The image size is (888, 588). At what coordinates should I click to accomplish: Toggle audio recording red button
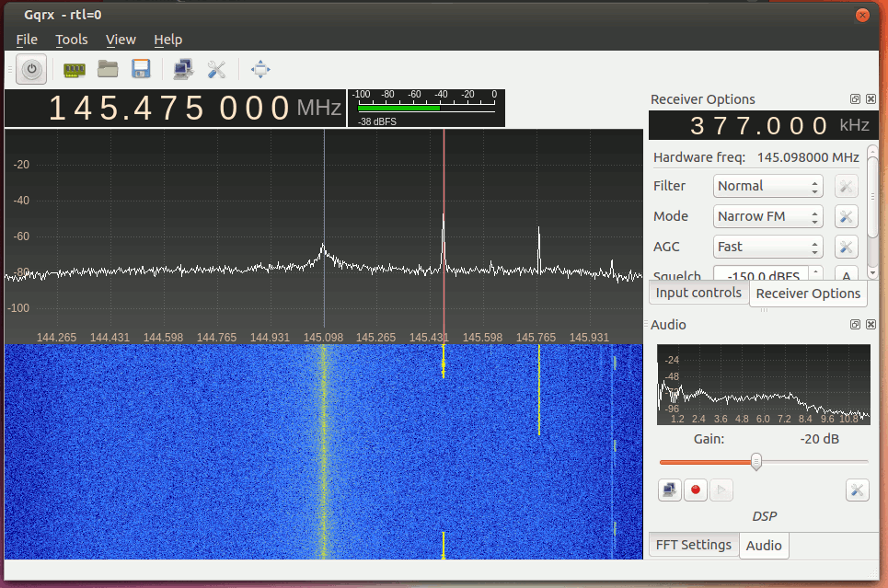(x=696, y=490)
